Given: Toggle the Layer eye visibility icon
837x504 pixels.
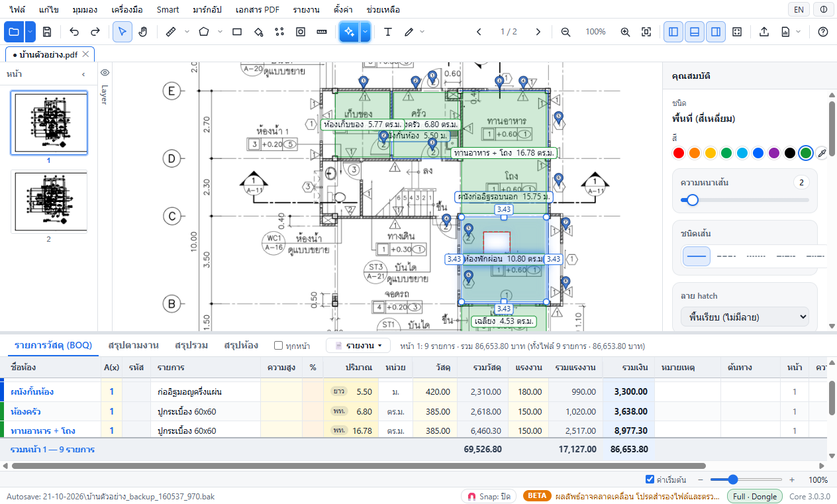Looking at the screenshot, I should pos(104,73).
